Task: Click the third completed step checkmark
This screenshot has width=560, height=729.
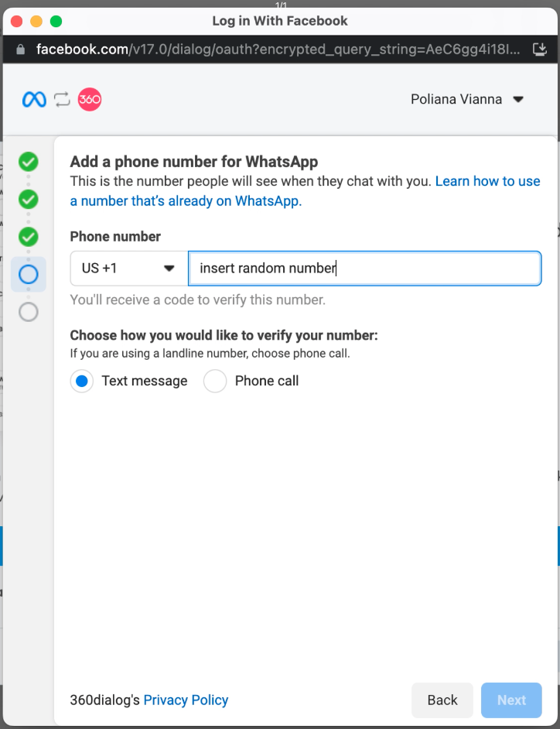Action: pos(29,237)
